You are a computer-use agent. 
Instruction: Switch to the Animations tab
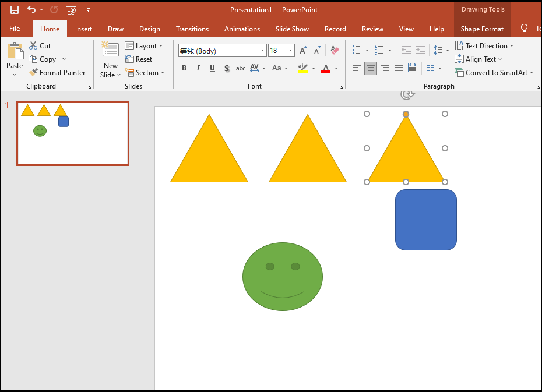[242, 29]
